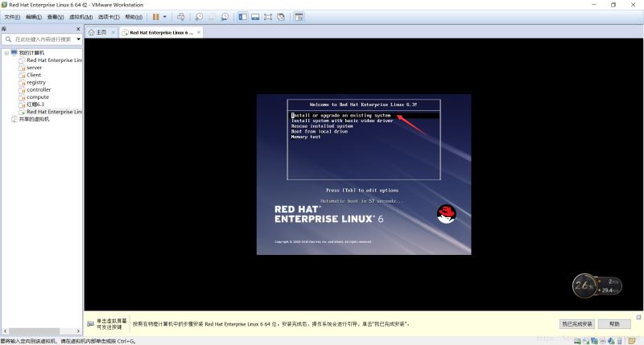644x345 pixels.
Task: Click the Pause virtual machine toolbar icon
Action: [x=156, y=16]
